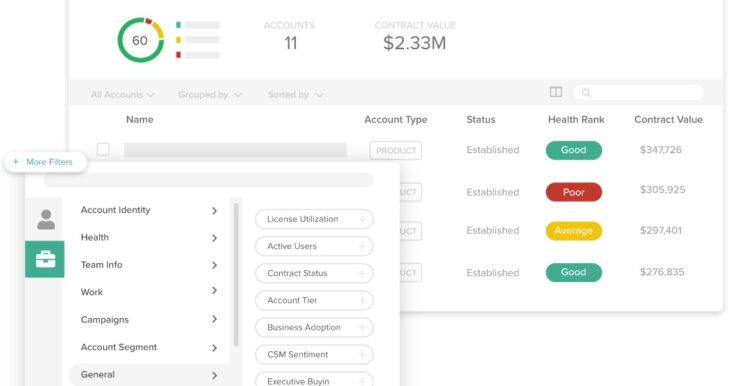Click the Name column header
738x386 pixels.
140,120
